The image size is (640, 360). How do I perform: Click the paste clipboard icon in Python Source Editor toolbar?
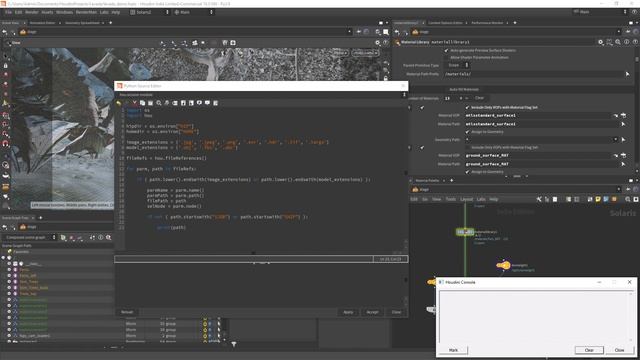[151, 103]
